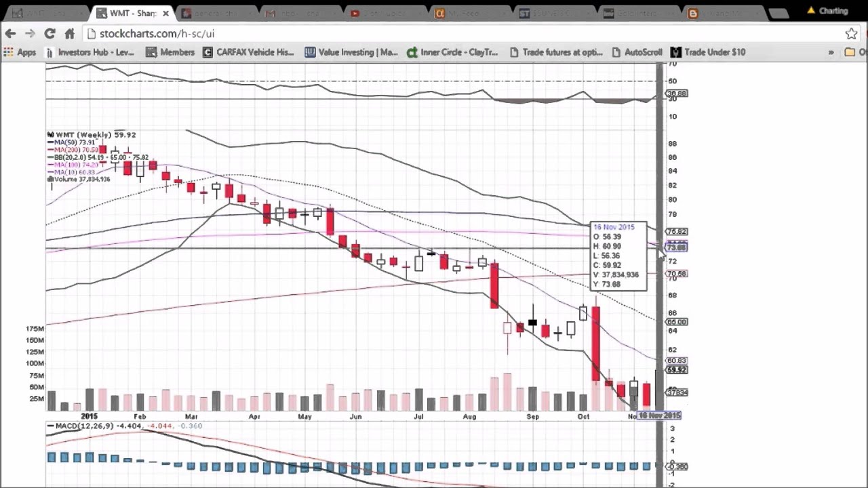Click the MA(50) 73.91 legend entry
The height and width of the screenshot is (488, 868).
tap(71, 142)
